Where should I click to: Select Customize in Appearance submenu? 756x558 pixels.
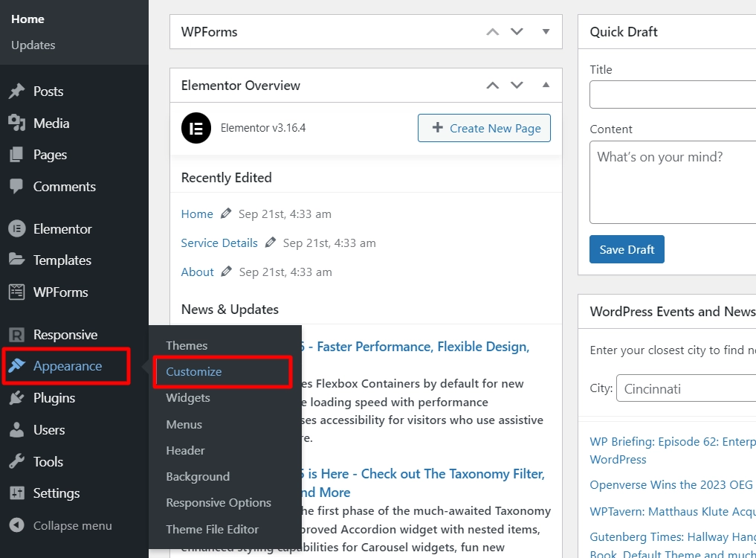(194, 372)
